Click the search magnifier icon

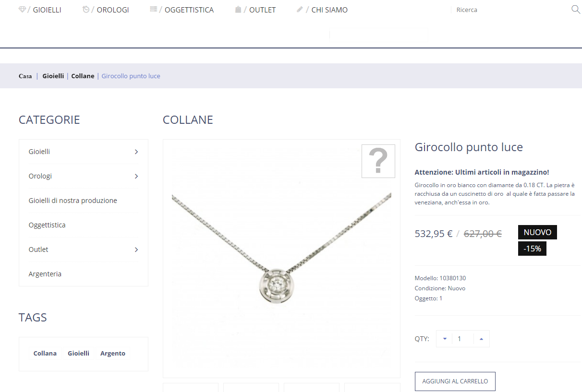pos(575,9)
